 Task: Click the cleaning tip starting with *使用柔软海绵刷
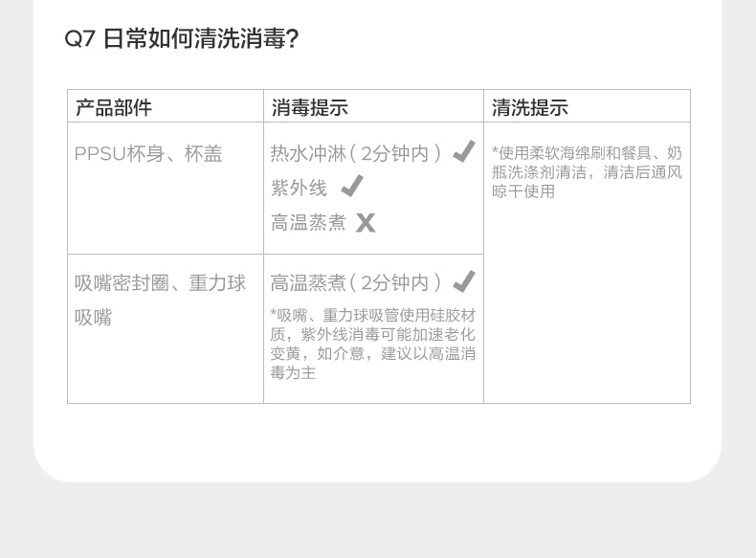(587, 171)
